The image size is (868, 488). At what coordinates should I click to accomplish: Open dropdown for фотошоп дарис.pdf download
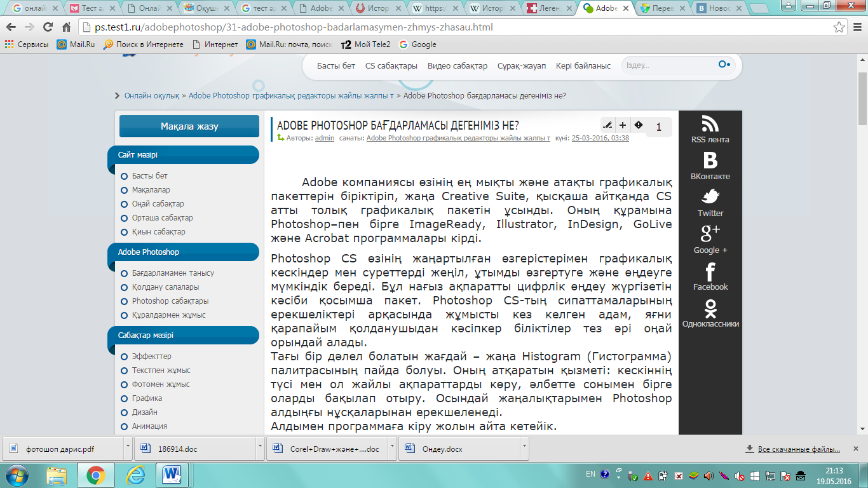point(128,448)
